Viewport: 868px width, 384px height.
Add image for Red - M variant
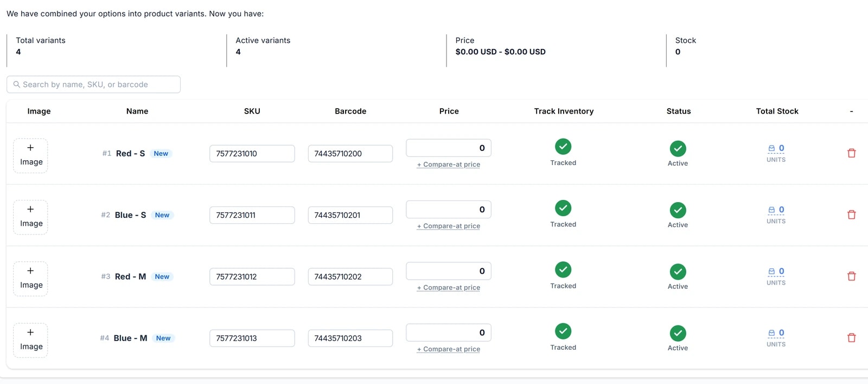(30, 279)
